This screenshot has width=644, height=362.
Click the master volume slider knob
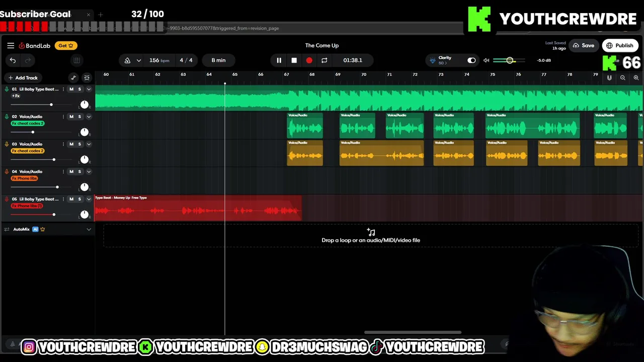(510, 60)
